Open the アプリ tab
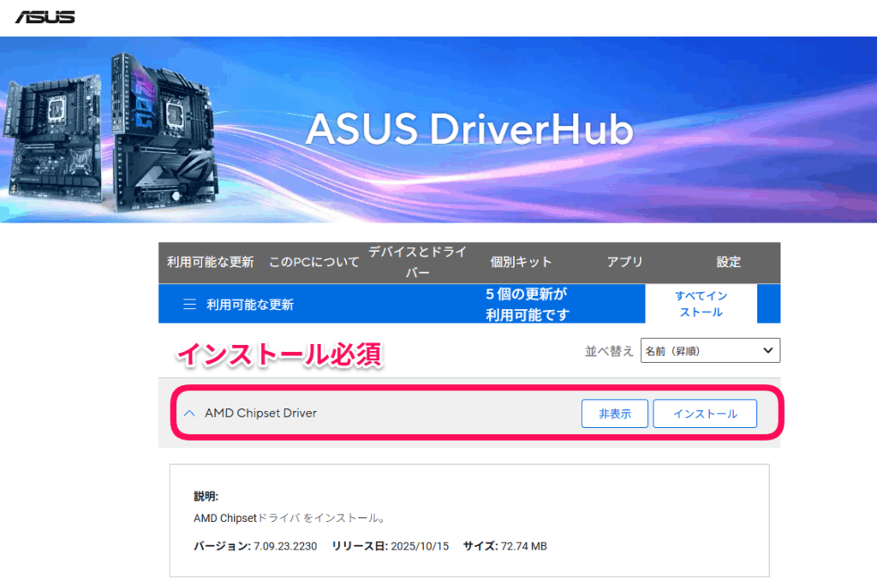 point(624,262)
